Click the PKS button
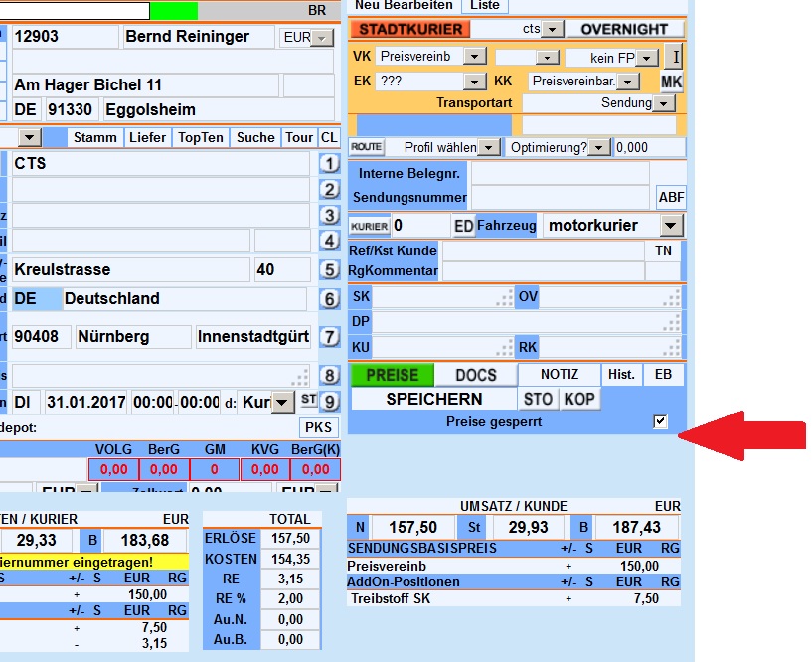 point(318,427)
